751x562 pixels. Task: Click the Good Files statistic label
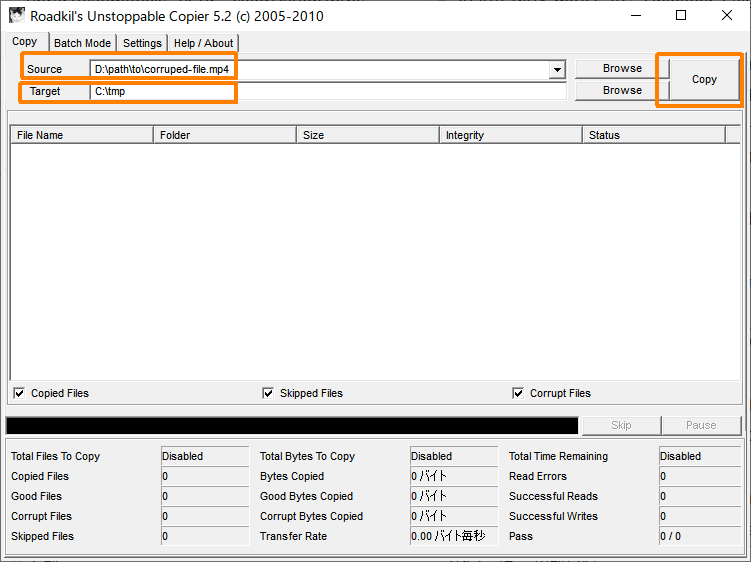[36, 496]
